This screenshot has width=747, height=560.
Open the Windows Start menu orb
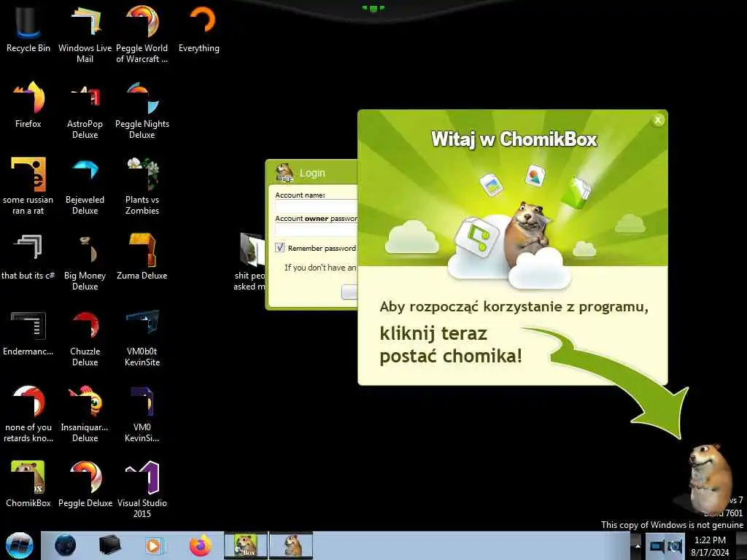point(20,545)
